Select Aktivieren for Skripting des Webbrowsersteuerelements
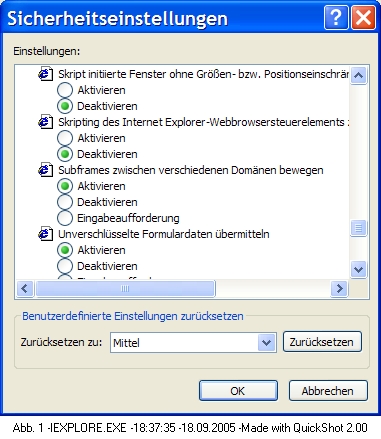381x439 pixels. (65, 138)
